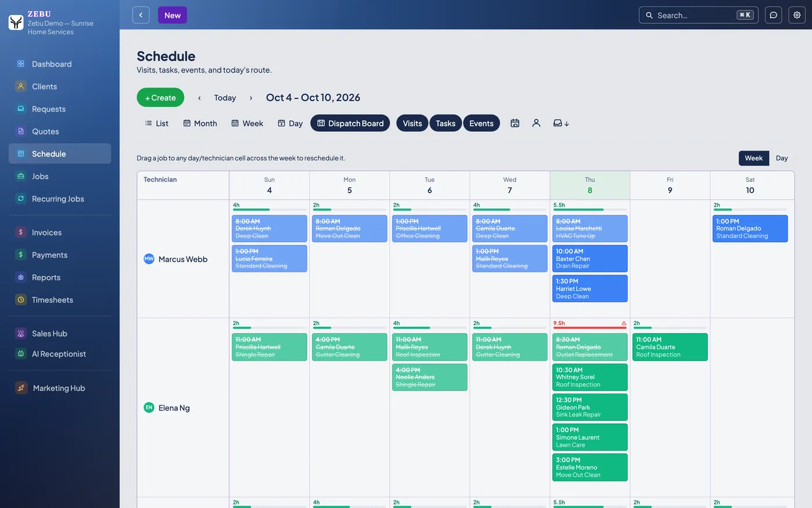
Task: Click the calendar sync icon beside Events
Action: [x=514, y=123]
